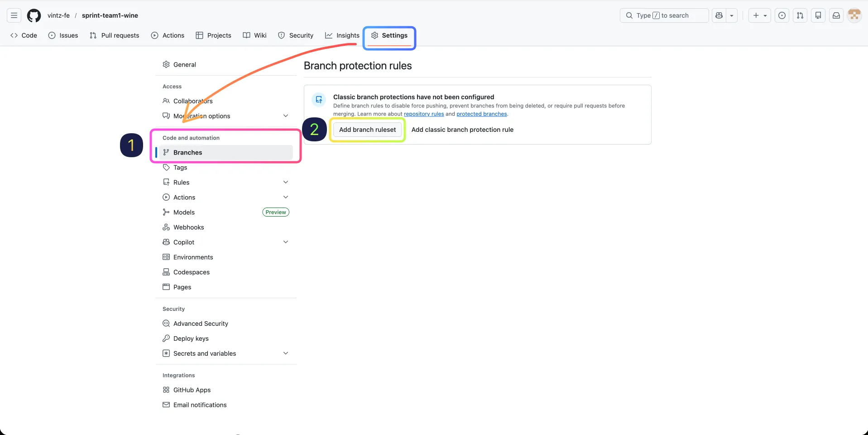Image resolution: width=868 pixels, height=435 pixels.
Task: Open the create new plus menu
Action: (760, 15)
